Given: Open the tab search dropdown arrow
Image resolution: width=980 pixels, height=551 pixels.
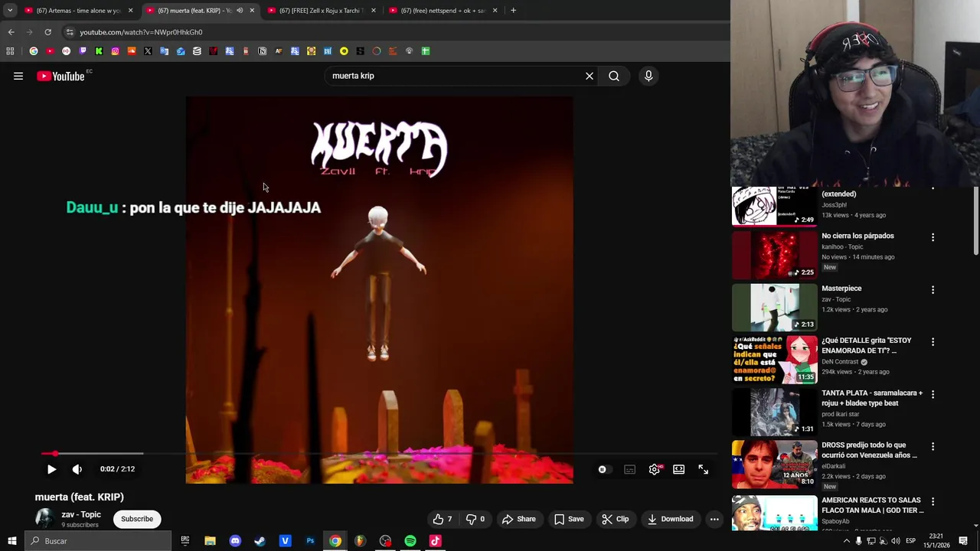Looking at the screenshot, I should tap(10, 11).
